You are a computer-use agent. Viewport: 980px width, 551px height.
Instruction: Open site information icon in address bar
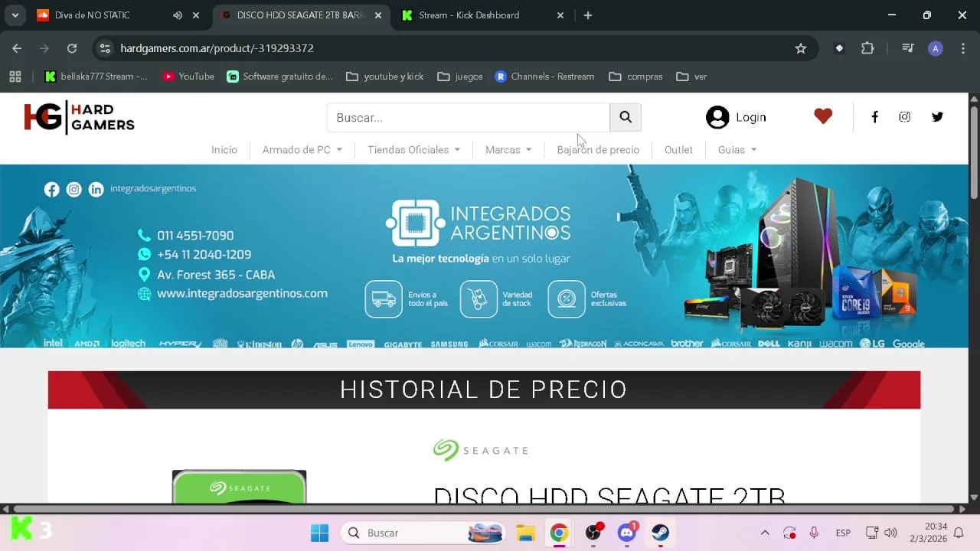106,48
